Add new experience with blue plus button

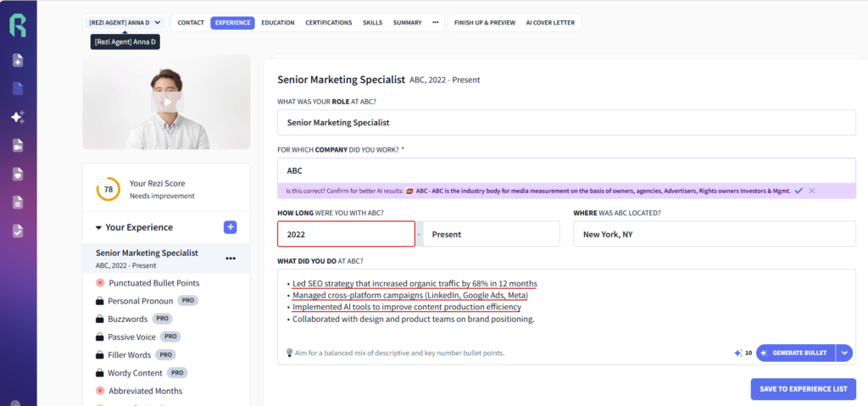tap(230, 227)
